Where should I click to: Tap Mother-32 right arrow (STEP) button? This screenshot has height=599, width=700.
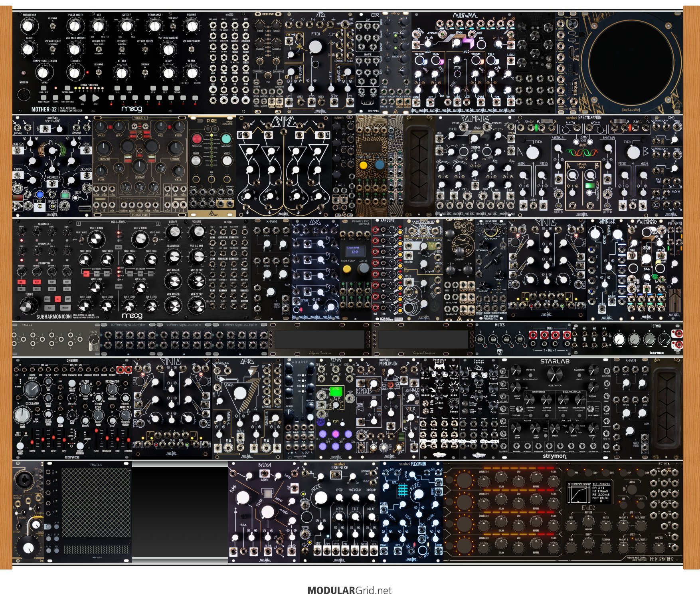click(x=96, y=98)
